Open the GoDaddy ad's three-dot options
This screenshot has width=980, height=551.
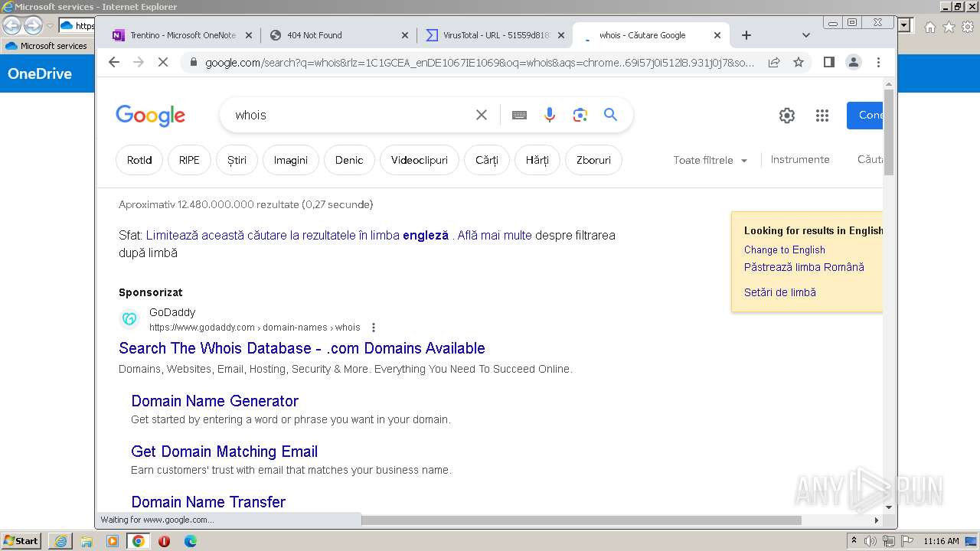[374, 328]
